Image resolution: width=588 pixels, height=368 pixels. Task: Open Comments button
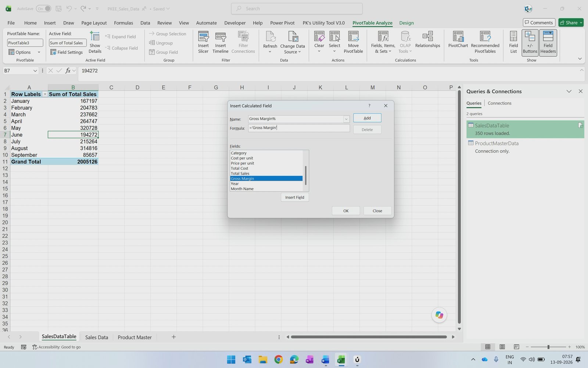pos(539,22)
